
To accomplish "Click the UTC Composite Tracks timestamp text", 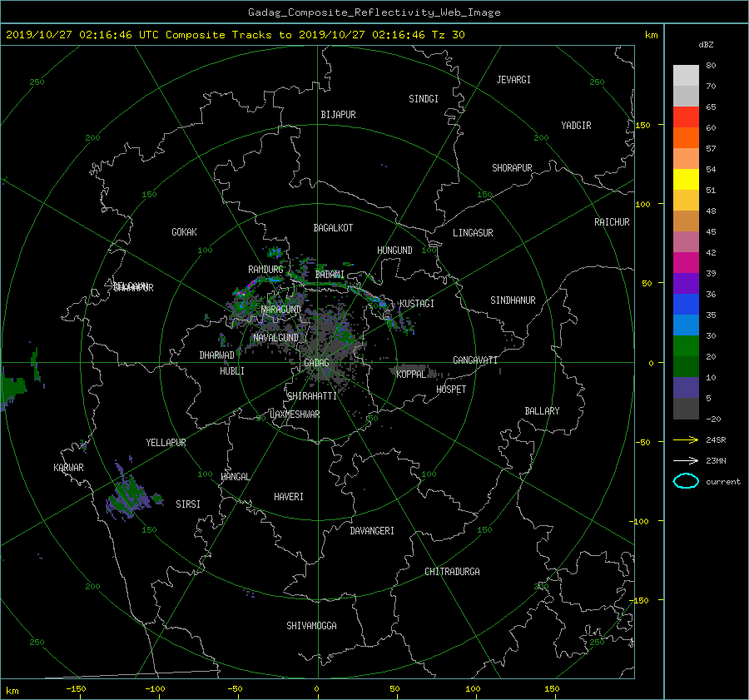I will (x=235, y=35).
